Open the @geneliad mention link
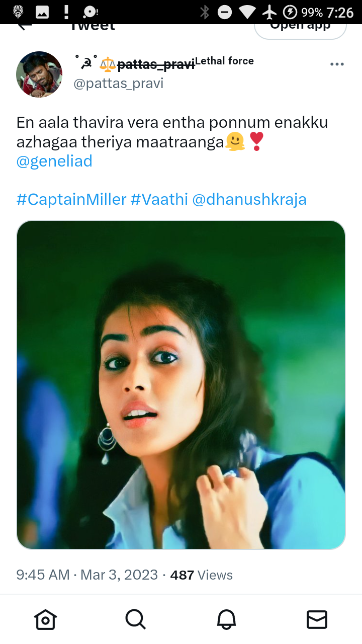Viewport: 362px width, 644px height. [54, 162]
